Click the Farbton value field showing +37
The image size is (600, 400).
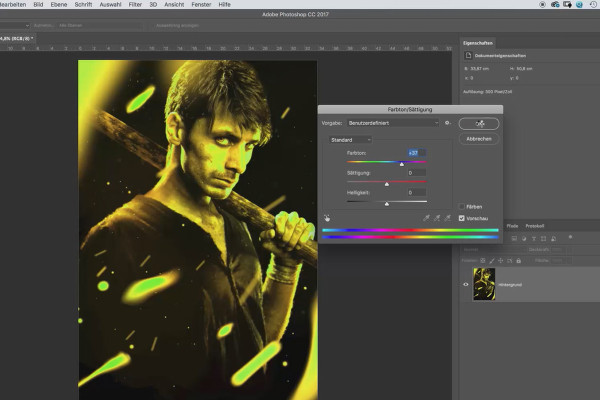(x=417, y=153)
